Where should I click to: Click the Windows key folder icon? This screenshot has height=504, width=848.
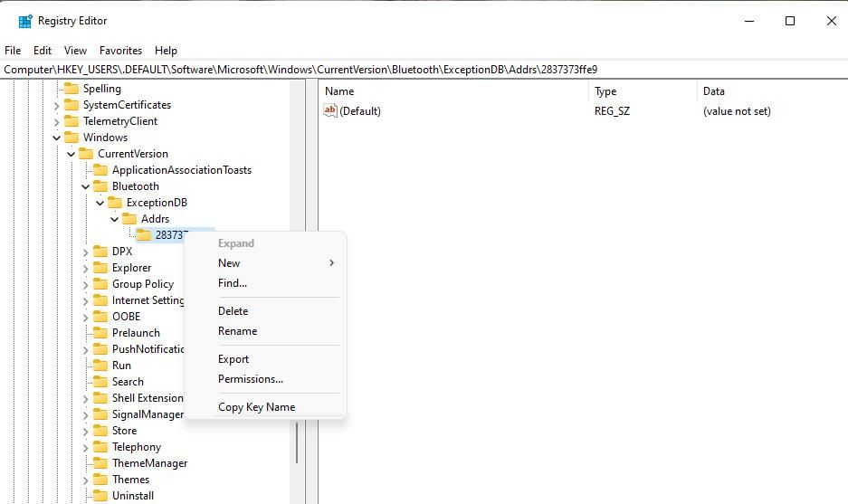[x=71, y=138]
